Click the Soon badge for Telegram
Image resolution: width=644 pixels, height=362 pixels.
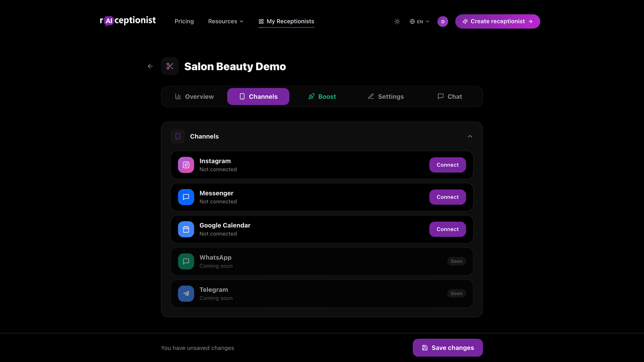pos(457,294)
